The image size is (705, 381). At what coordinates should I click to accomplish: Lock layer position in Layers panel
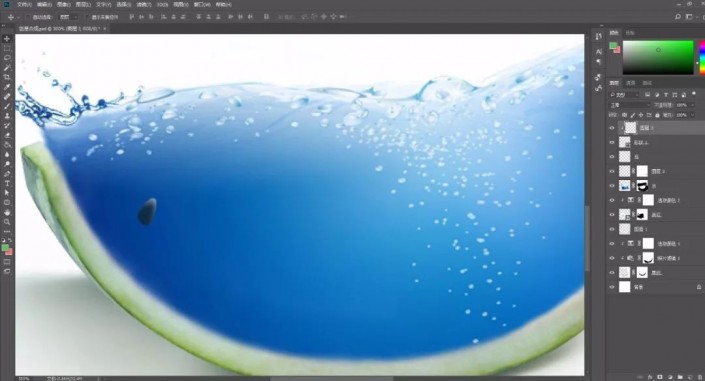[x=641, y=116]
